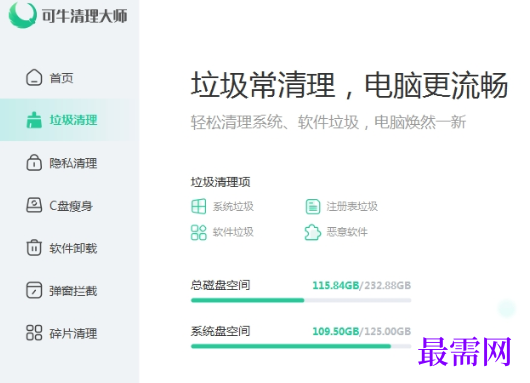Click the 系统垃圾 label
Image resolution: width=530 pixels, height=383 pixels.
pyautogui.click(x=233, y=206)
